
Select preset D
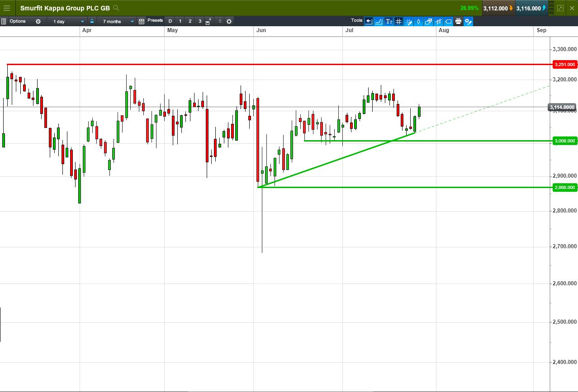[x=170, y=21]
